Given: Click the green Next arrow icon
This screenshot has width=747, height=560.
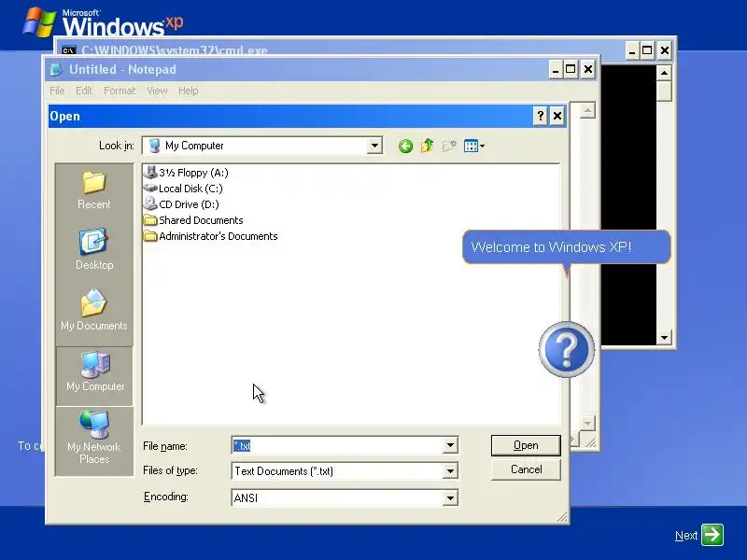Looking at the screenshot, I should 712,534.
